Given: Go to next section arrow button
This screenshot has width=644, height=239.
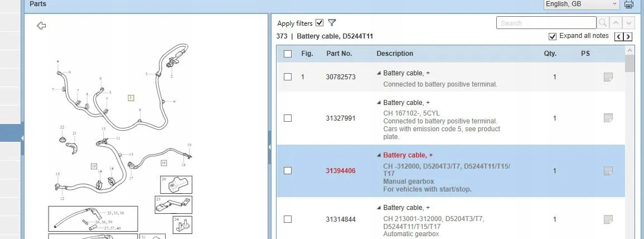Looking at the screenshot, I should click(628, 37).
